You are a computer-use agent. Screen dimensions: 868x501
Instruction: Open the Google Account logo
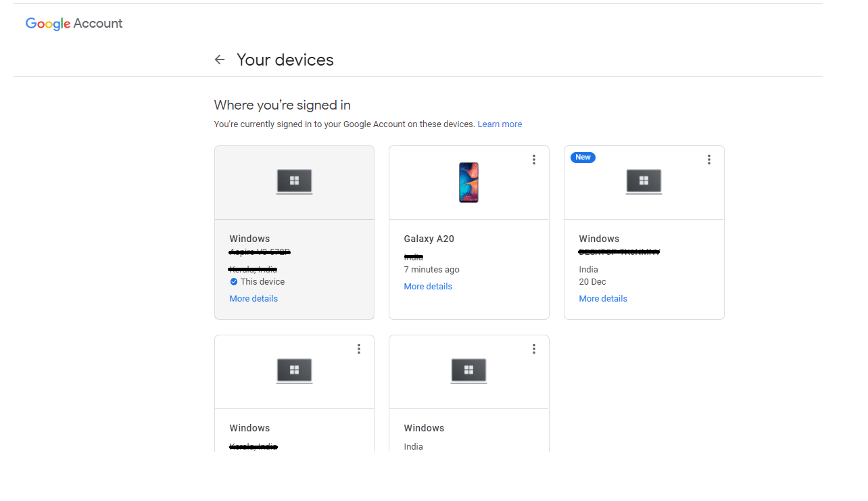(74, 24)
